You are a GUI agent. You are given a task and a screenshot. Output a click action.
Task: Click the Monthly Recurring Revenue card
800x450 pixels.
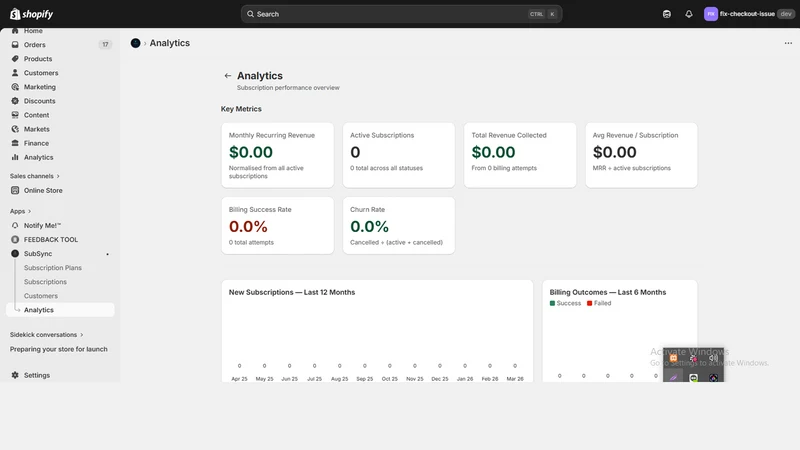pyautogui.click(x=278, y=155)
